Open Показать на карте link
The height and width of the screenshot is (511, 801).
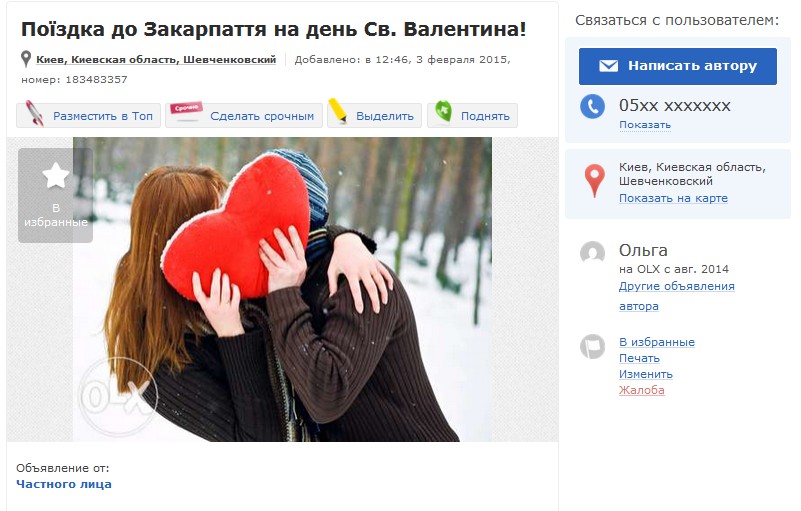(x=673, y=198)
